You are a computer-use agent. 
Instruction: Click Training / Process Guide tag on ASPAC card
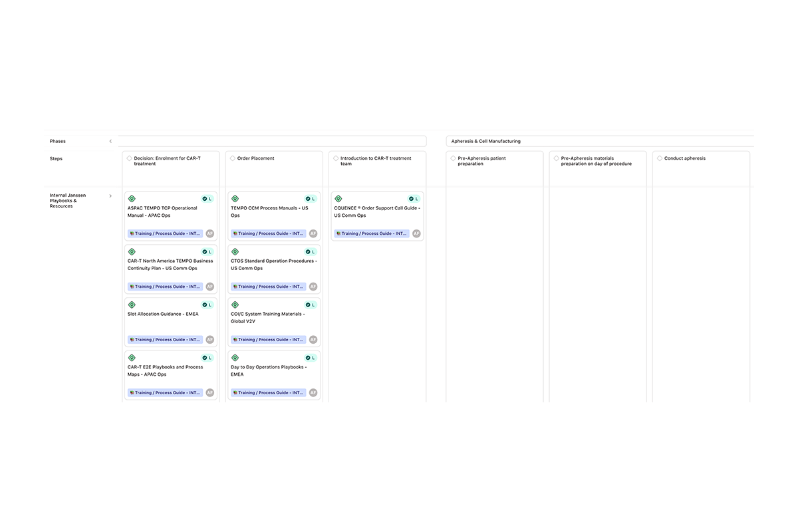click(x=165, y=233)
